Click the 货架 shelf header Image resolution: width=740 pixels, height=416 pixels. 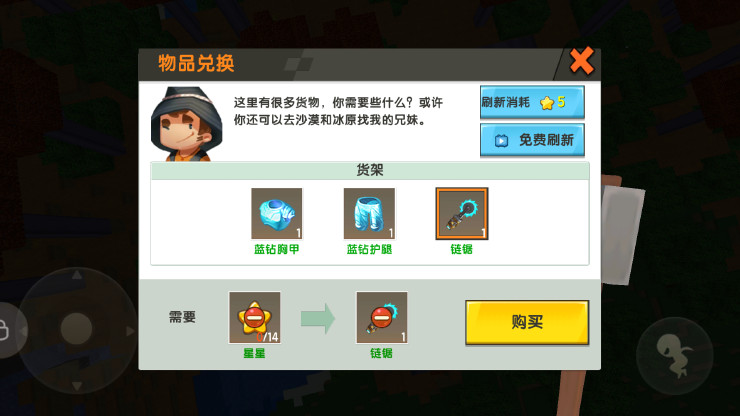pos(370,170)
